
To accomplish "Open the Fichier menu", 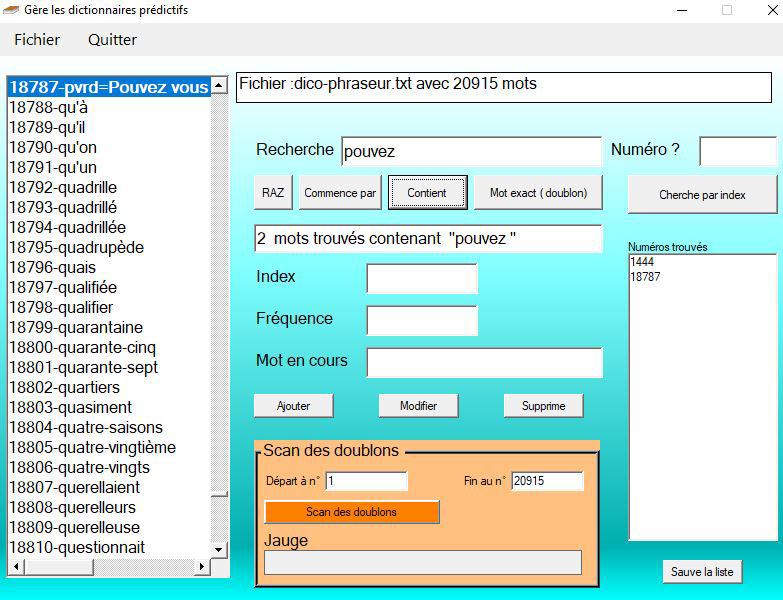I will [37, 40].
